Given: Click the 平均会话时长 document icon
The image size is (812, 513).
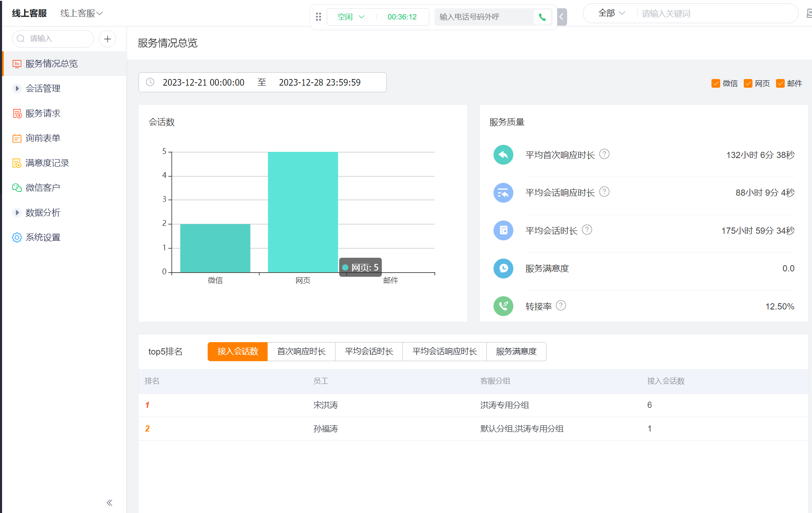Looking at the screenshot, I should (503, 230).
